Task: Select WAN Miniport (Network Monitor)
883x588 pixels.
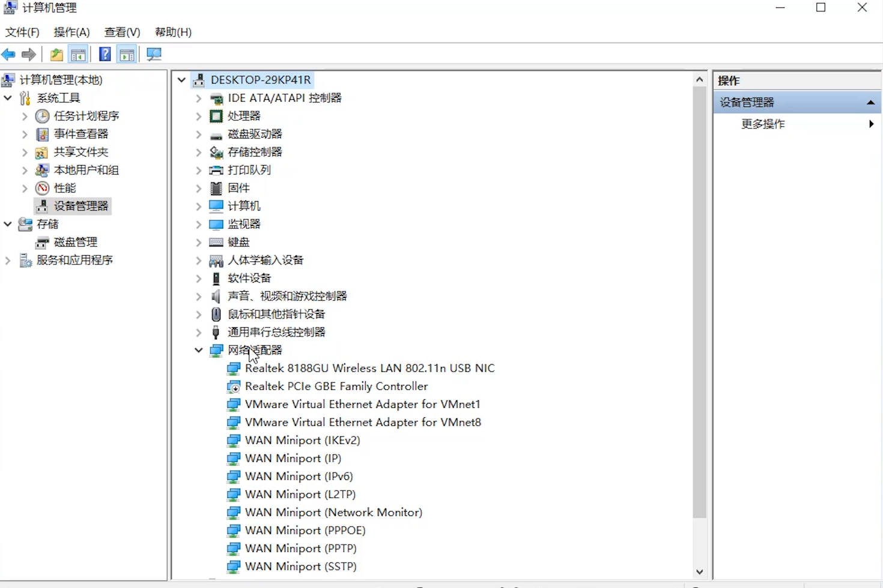Action: tap(334, 512)
